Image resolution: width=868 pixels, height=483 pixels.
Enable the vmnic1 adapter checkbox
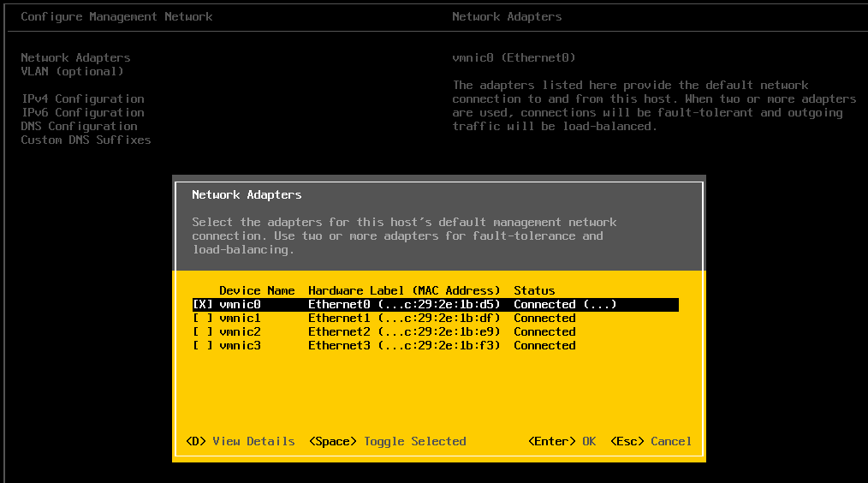[202, 318]
